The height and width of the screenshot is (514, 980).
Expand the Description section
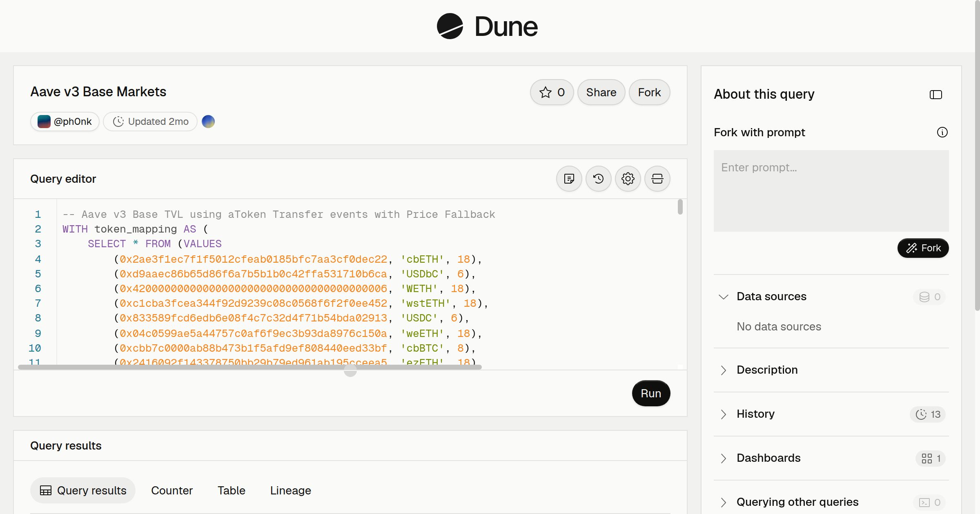click(724, 370)
